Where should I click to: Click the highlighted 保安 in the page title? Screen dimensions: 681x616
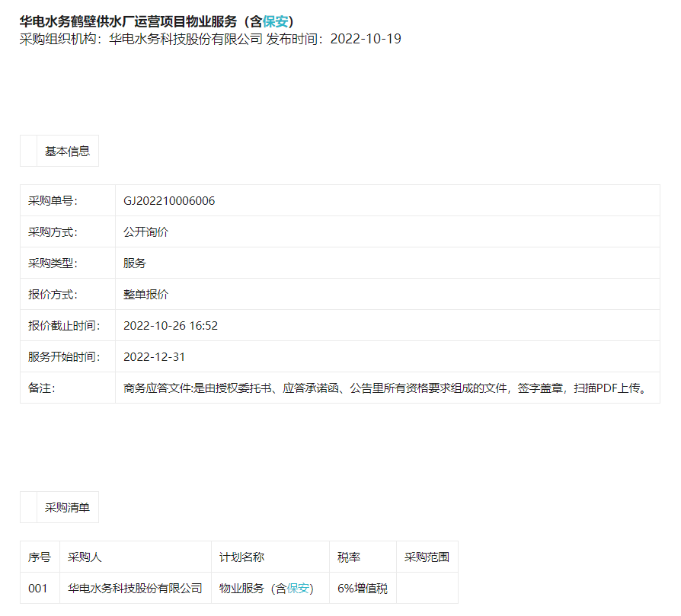pos(274,21)
